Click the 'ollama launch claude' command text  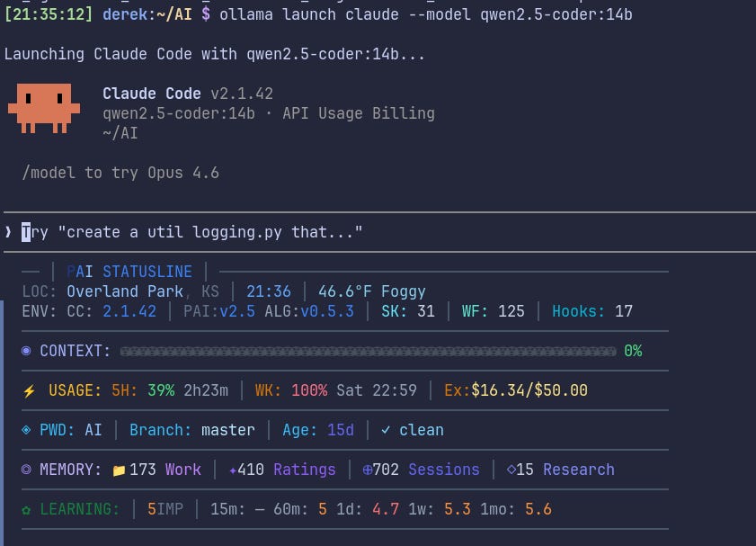click(x=309, y=14)
